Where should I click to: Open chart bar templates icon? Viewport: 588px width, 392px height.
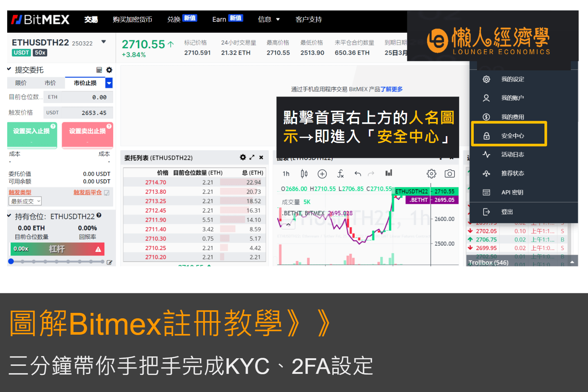(x=389, y=173)
